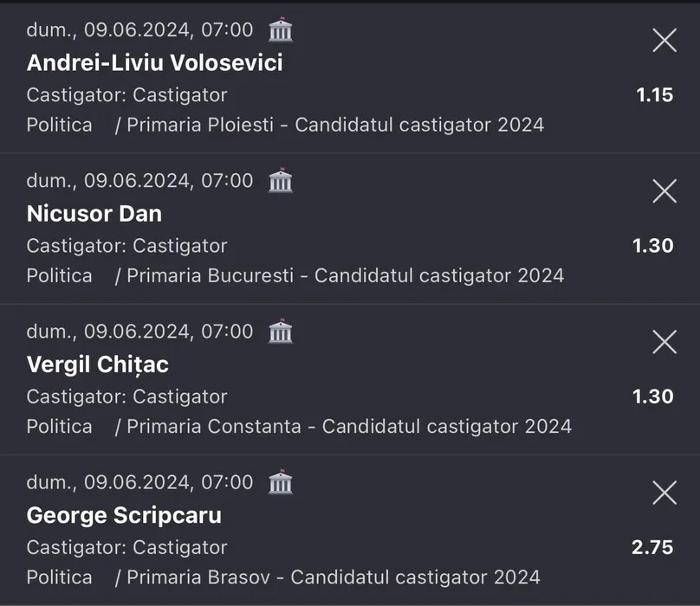The height and width of the screenshot is (606, 700).
Task: Open the Nicusor Dan selection name
Action: 94,213
